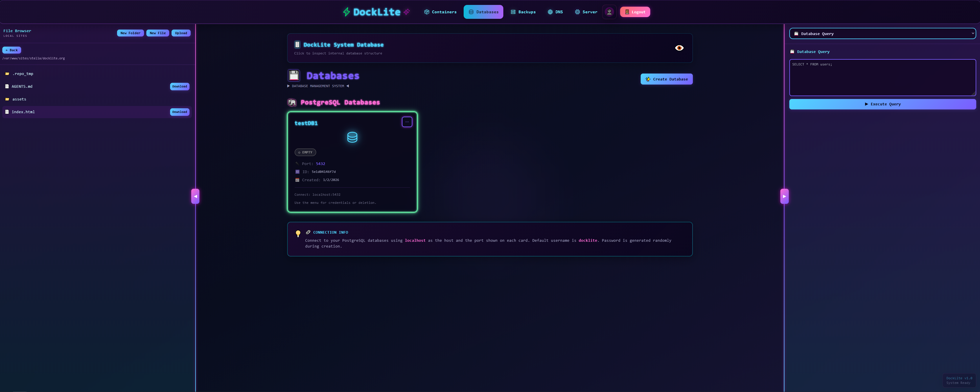This screenshot has width=980, height=392.
Task: Collapse the right query panel
Action: click(x=784, y=196)
